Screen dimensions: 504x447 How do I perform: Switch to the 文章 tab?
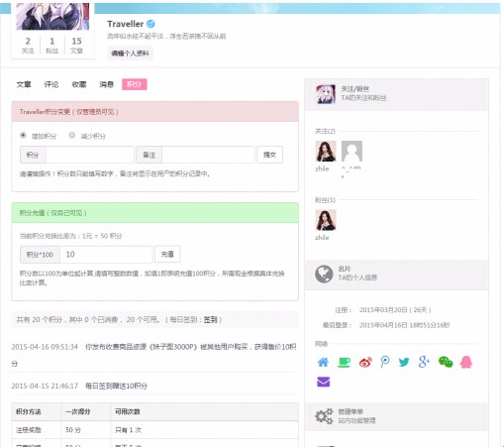(x=24, y=84)
